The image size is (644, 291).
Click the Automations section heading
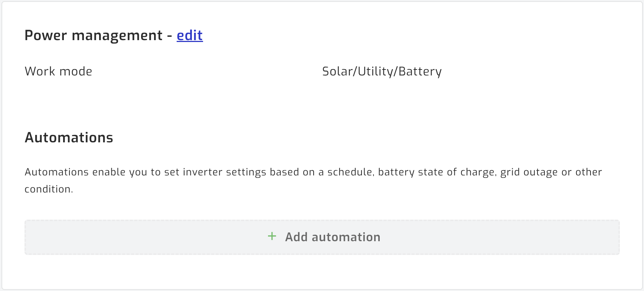pos(69,137)
